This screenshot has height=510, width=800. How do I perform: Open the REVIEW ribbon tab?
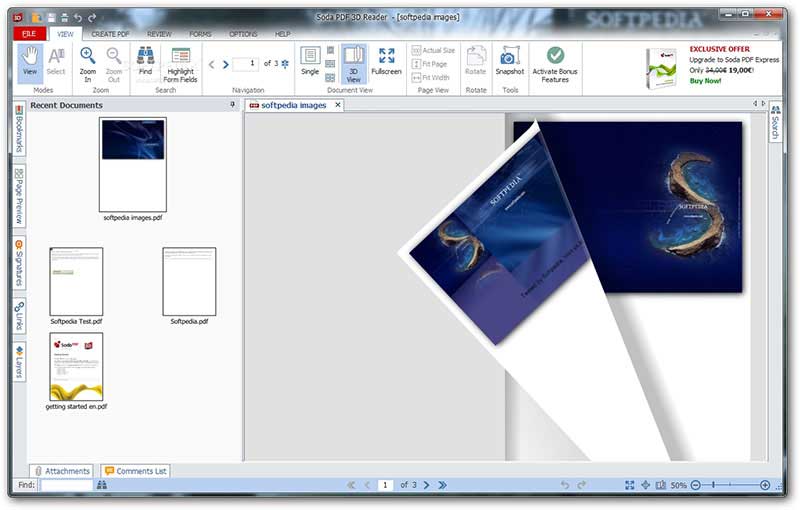159,34
